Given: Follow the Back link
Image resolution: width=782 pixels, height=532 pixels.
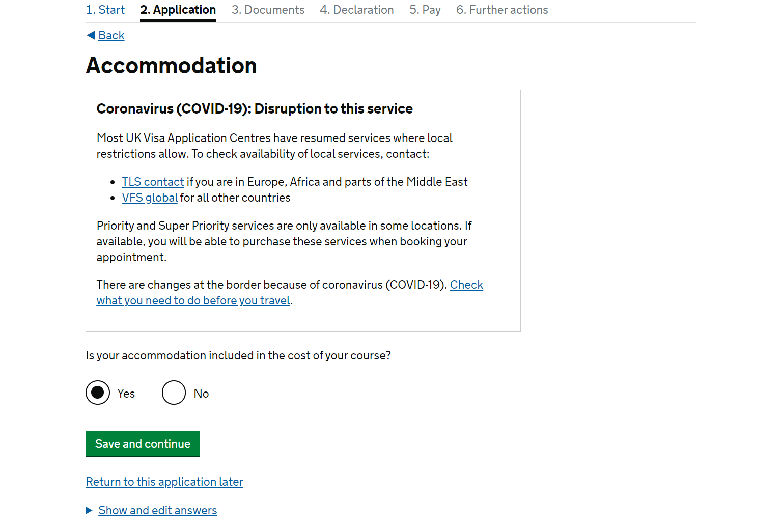Looking at the screenshot, I should tap(111, 35).
